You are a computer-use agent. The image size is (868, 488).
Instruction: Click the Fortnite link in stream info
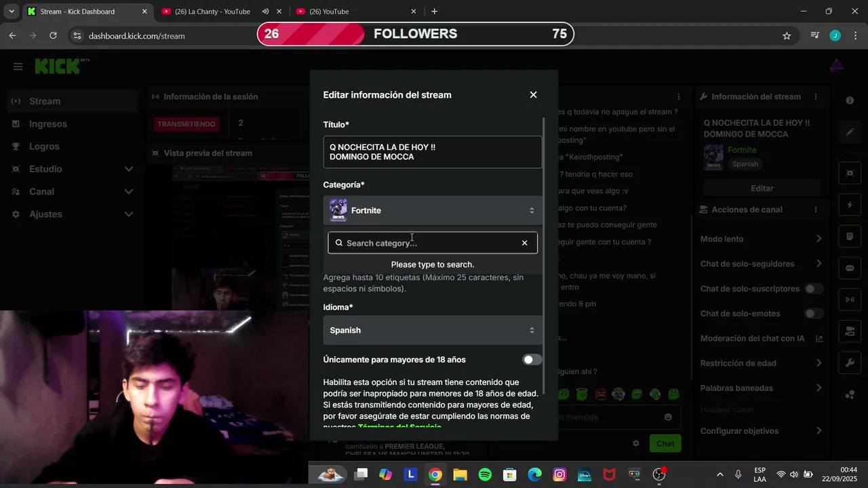[x=742, y=150]
